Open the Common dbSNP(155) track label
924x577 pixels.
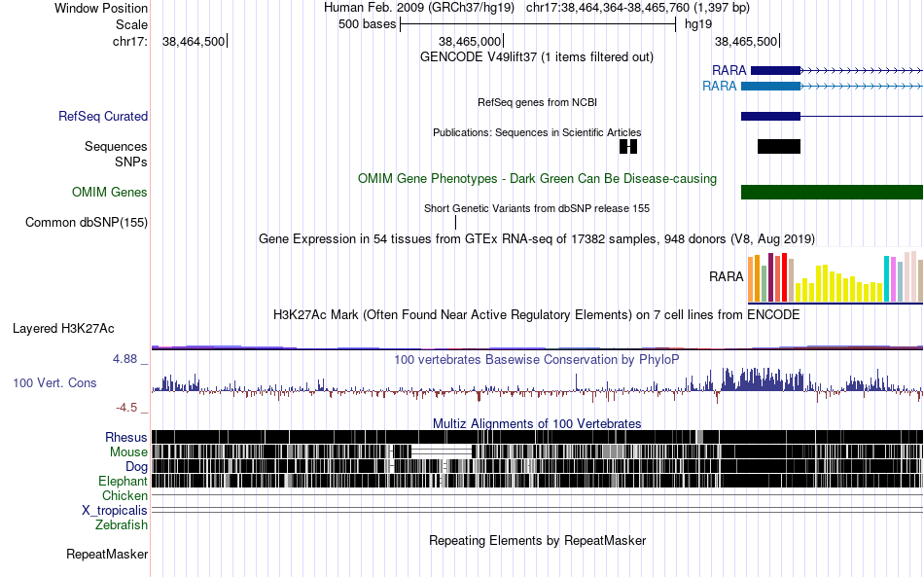pos(87,222)
